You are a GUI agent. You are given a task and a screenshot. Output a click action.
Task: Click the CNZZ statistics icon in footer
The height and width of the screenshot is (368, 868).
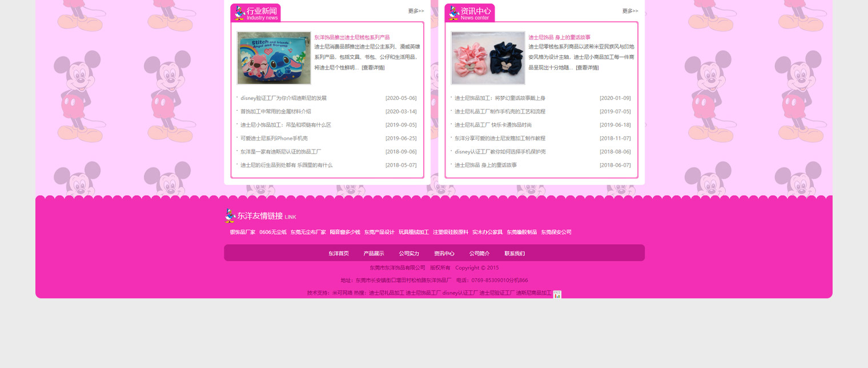[557, 294]
